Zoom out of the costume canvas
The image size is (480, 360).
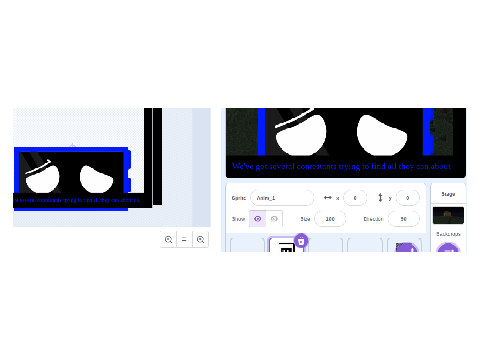(x=168, y=239)
